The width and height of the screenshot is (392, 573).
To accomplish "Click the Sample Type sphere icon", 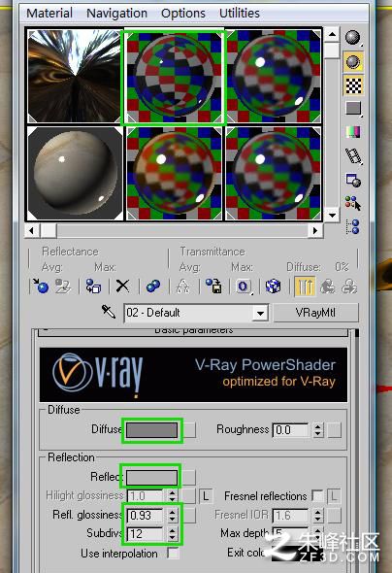I will click(x=353, y=38).
